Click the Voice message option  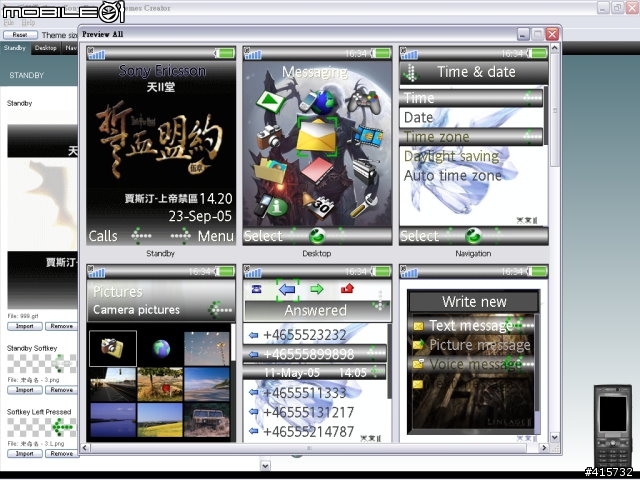473,364
